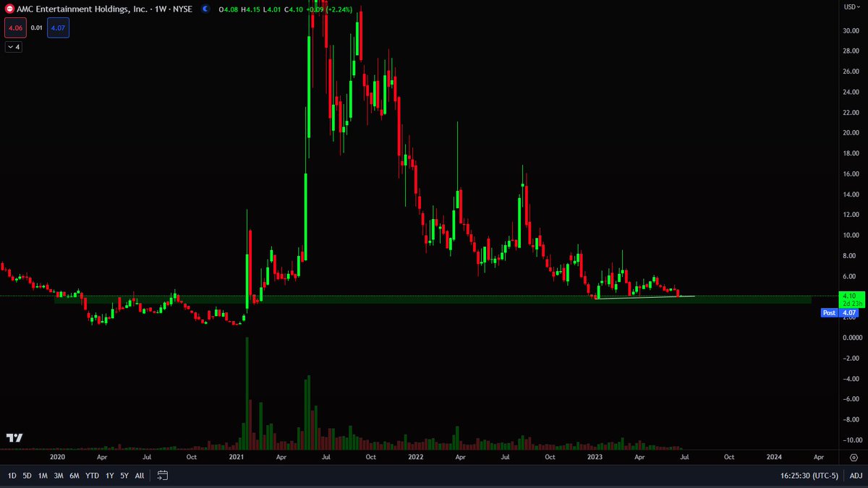The image size is (868, 488).
Task: Expand the collapsed indicators legend showing 4
Action: click(x=14, y=46)
